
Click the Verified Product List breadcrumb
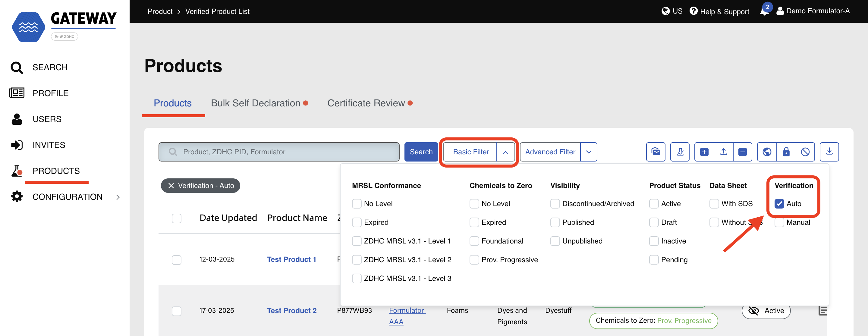tap(217, 11)
